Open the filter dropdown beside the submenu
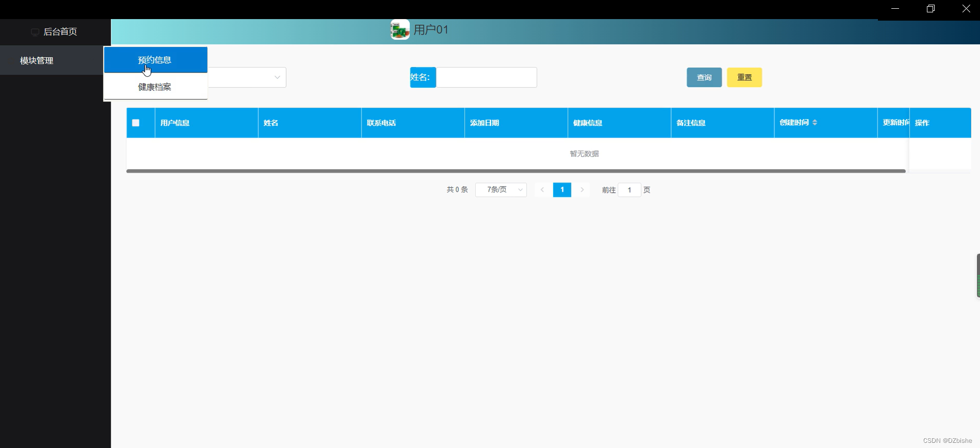Screen dimensions: 980x448 [x=247, y=77]
